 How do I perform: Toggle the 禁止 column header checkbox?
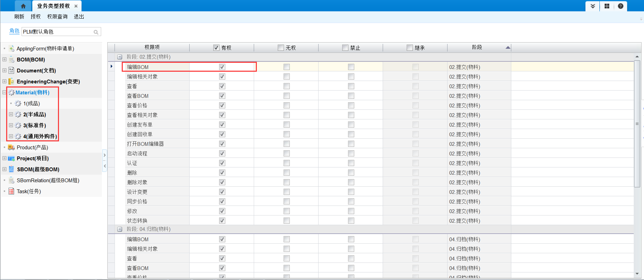point(345,48)
